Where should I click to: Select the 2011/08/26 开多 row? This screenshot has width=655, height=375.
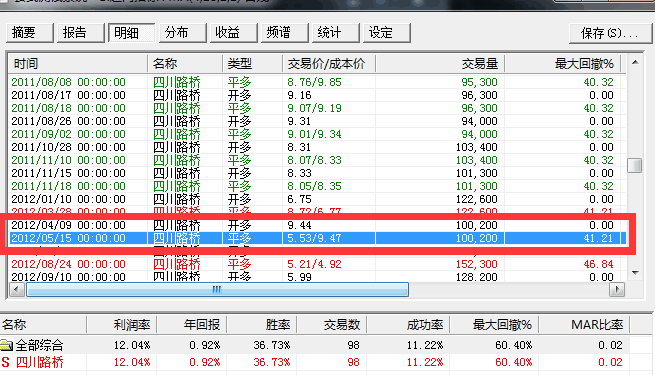point(317,121)
